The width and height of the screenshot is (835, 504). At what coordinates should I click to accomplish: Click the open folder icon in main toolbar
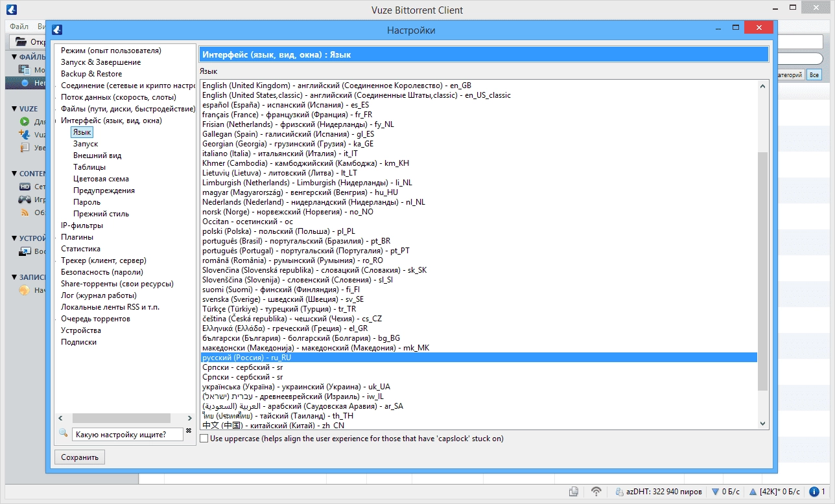[x=21, y=42]
